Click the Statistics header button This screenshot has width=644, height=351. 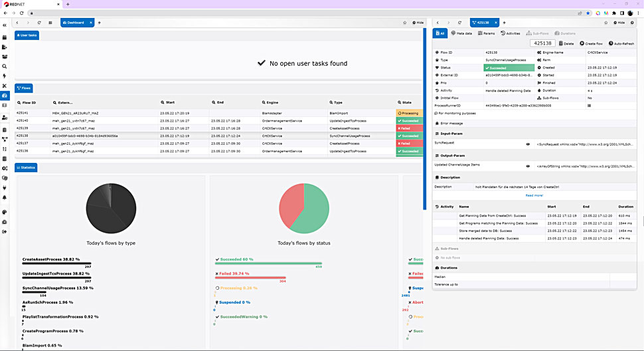pyautogui.click(x=26, y=168)
